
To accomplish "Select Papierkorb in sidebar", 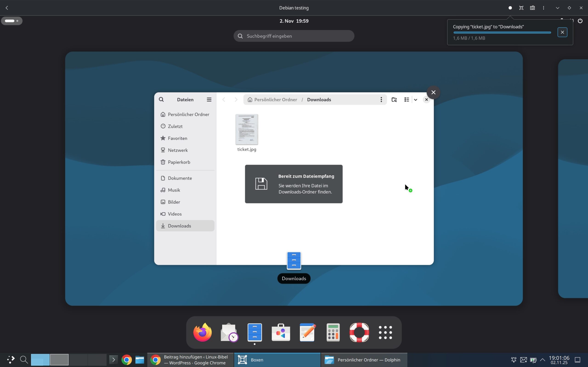I will (x=179, y=162).
